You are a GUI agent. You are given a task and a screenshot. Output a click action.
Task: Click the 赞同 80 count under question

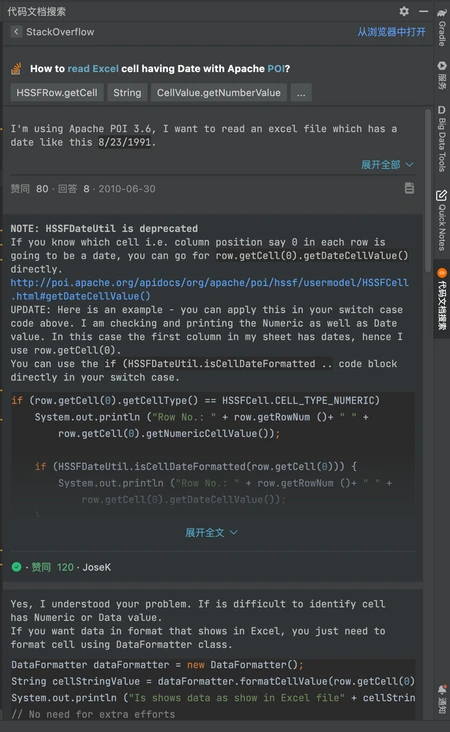pyautogui.click(x=29, y=189)
